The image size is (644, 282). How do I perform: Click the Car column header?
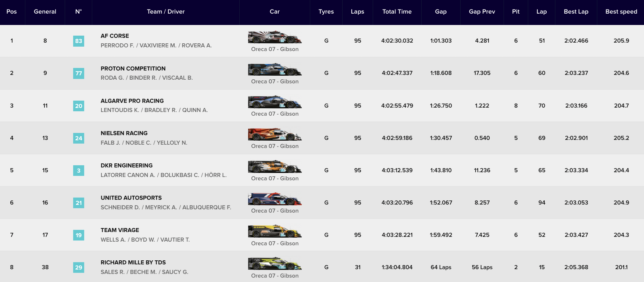[x=275, y=12]
